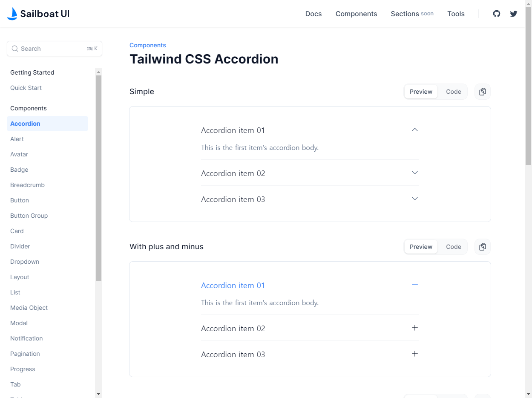This screenshot has width=532, height=398.
Task: Open the Twitter bird icon
Action: 514,14
